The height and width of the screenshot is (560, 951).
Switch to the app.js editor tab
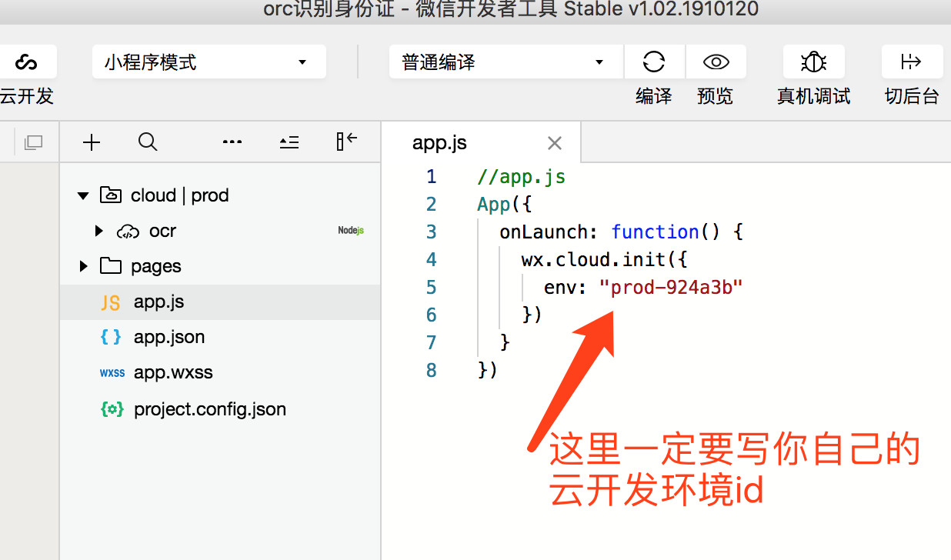point(439,143)
